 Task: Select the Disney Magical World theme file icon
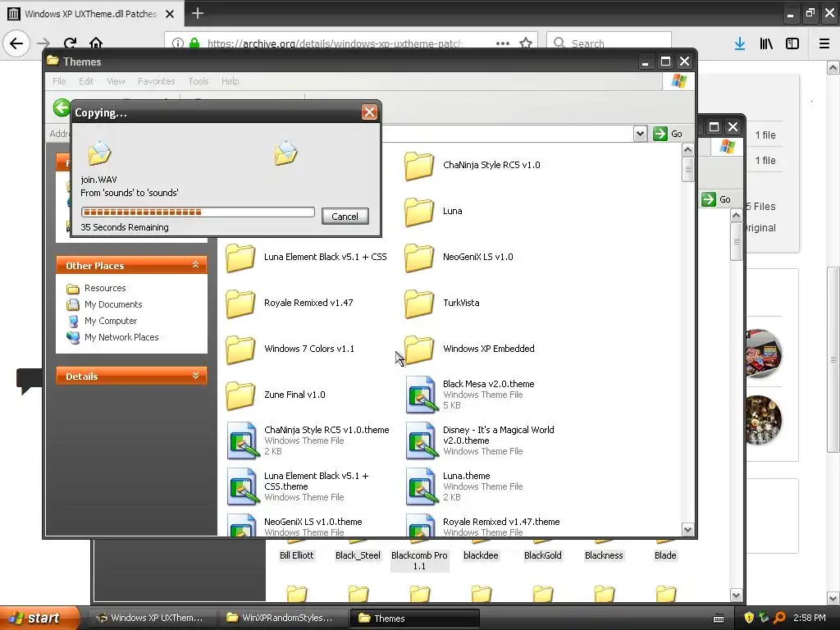tap(421, 441)
